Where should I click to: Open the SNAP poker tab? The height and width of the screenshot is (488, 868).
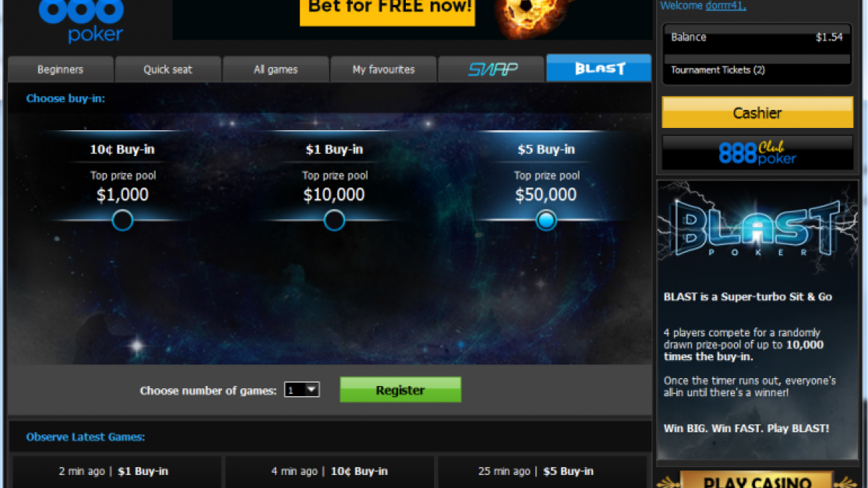tap(492, 69)
